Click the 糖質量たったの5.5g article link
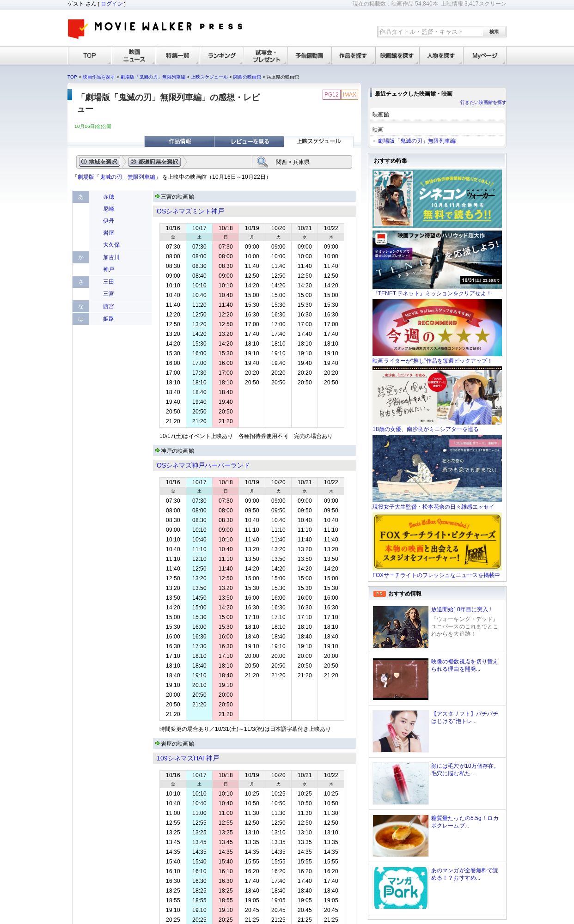Image resolution: width=574 pixels, height=924 pixels. (464, 822)
